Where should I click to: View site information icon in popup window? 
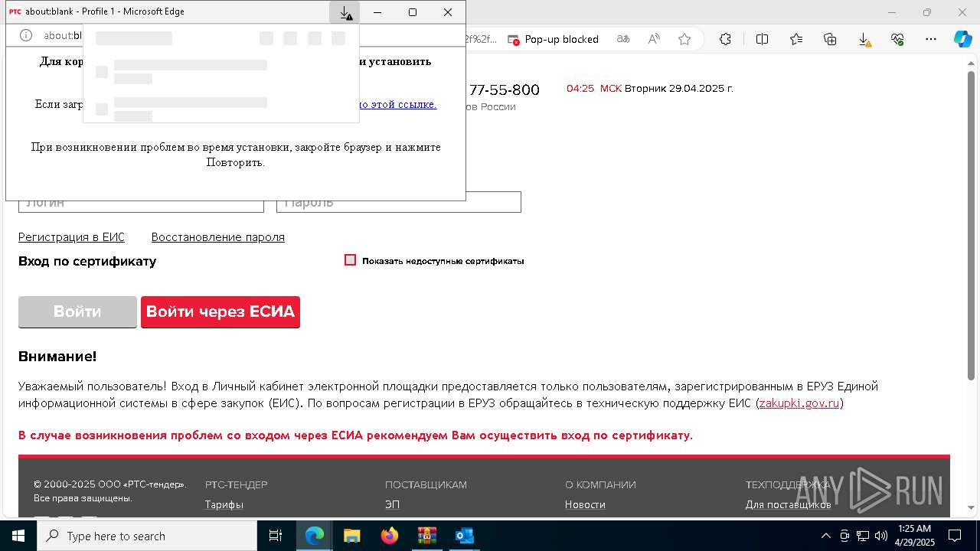tap(25, 35)
